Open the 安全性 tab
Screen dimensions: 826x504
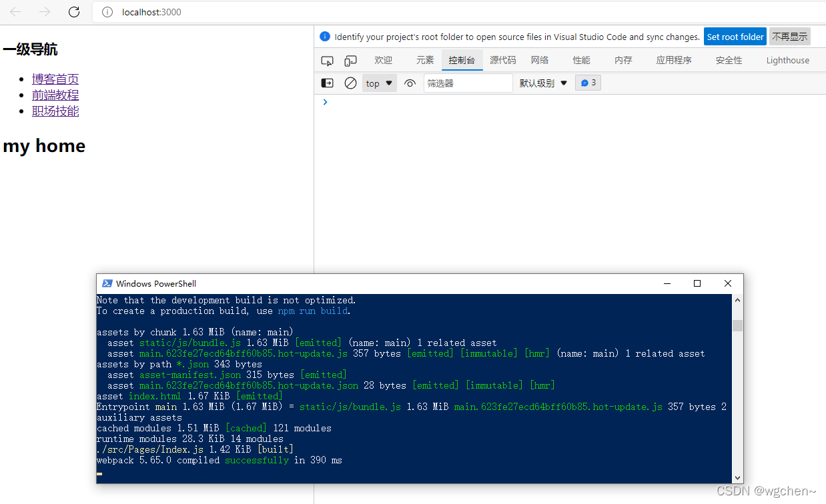(729, 60)
